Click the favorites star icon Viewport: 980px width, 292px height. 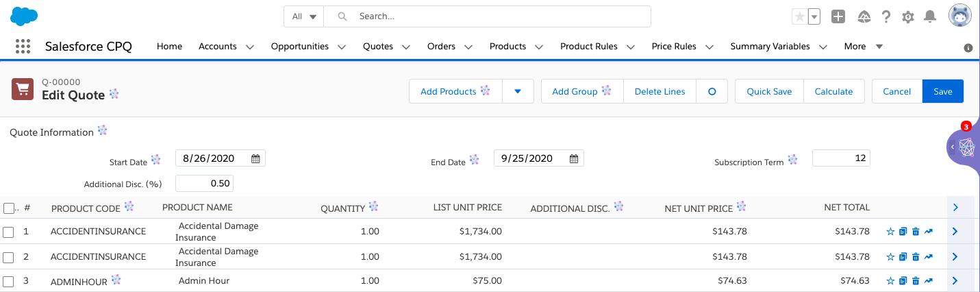coord(799,16)
